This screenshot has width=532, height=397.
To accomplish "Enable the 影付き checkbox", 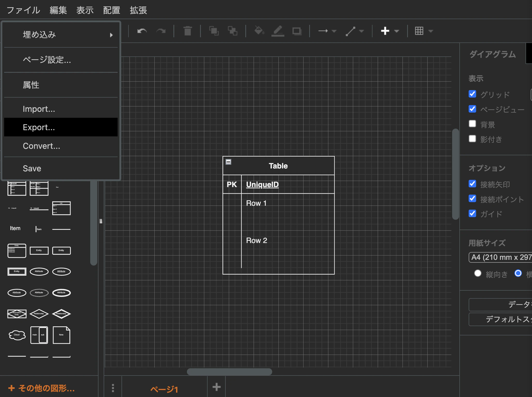I will (472, 139).
